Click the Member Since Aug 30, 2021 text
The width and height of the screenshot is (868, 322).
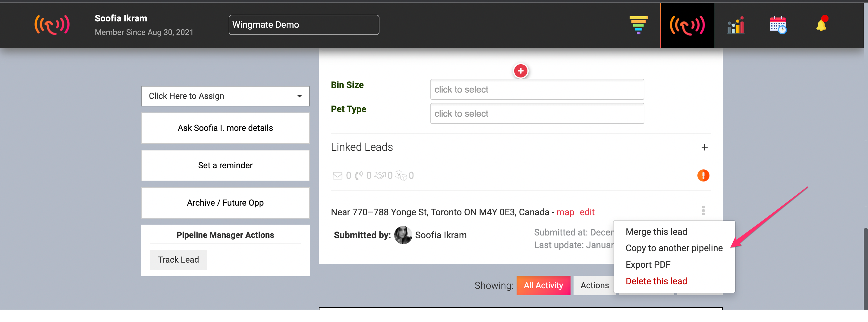pyautogui.click(x=144, y=32)
